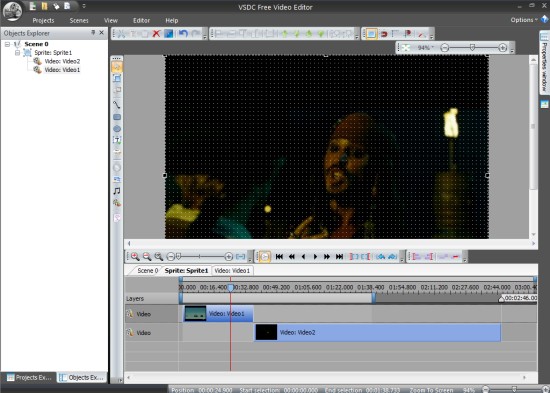The width and height of the screenshot is (550, 393).
Task: Click the rewind button
Action: point(291,257)
